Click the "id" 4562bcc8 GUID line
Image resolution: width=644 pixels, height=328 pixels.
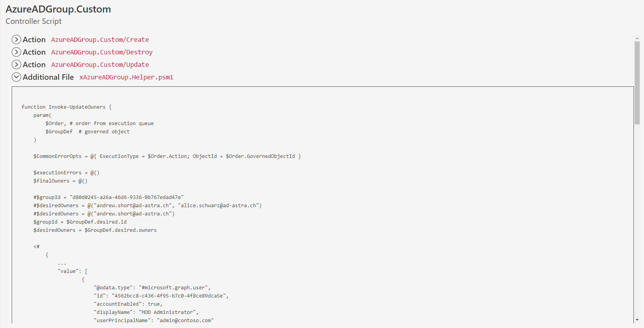click(161, 296)
